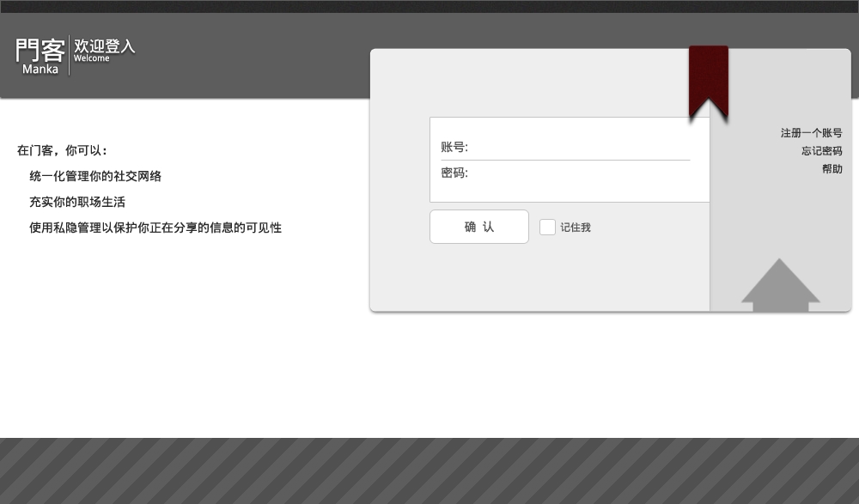Image resolution: width=859 pixels, height=504 pixels.
Task: Click the 充实你的职场生活 feature line
Action: (x=78, y=202)
